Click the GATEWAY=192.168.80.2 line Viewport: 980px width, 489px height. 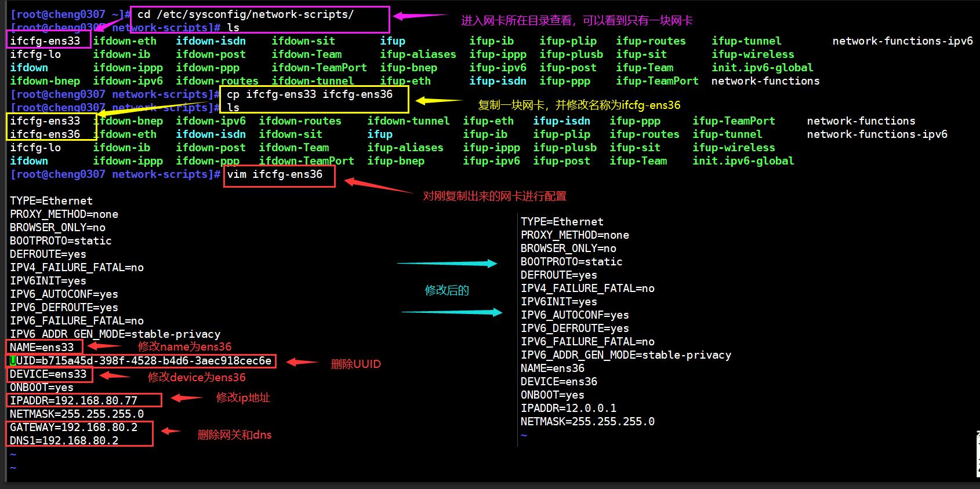point(74,427)
